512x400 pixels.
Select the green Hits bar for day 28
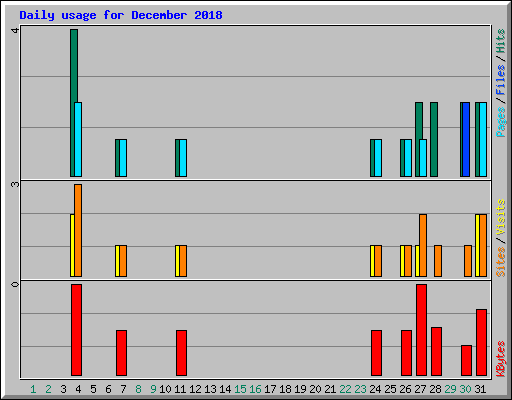pos(434,139)
